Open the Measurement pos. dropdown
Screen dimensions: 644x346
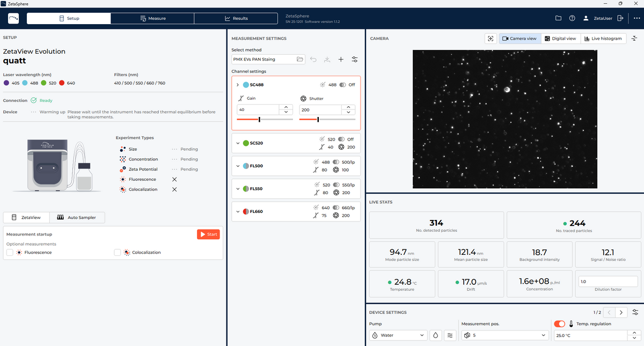coord(505,335)
